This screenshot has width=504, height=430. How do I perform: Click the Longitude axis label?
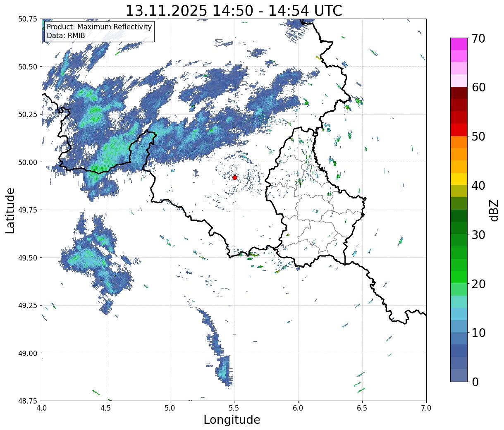tap(232, 420)
